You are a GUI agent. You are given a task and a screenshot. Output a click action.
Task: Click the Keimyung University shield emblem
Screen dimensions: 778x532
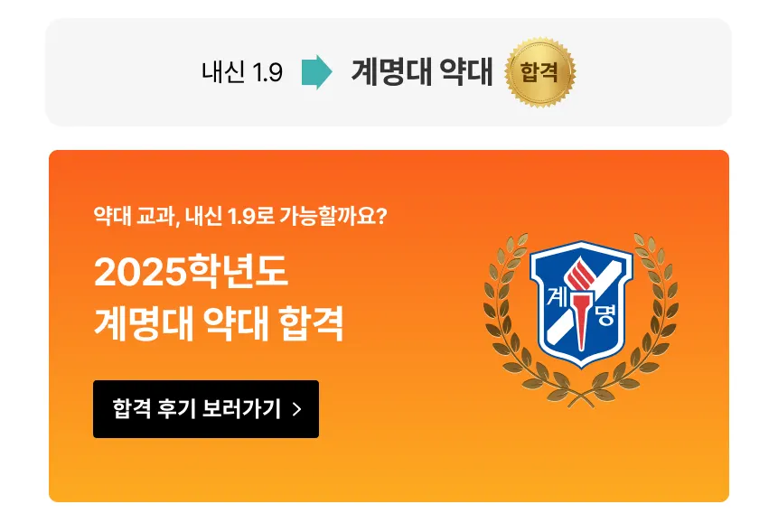tap(581, 304)
